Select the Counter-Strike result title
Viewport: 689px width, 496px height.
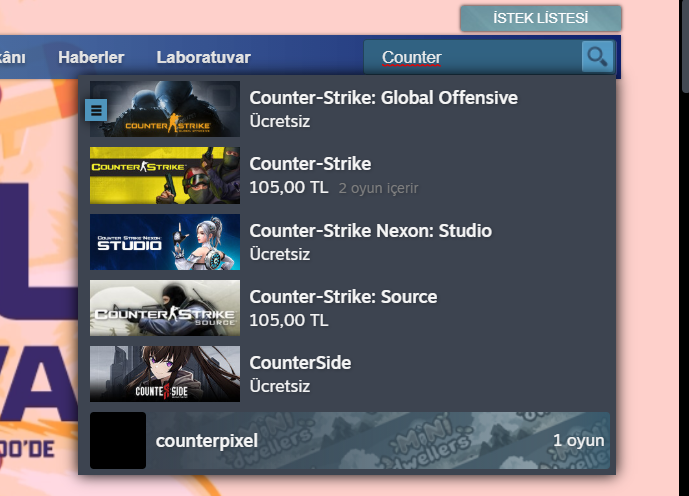[310, 164]
